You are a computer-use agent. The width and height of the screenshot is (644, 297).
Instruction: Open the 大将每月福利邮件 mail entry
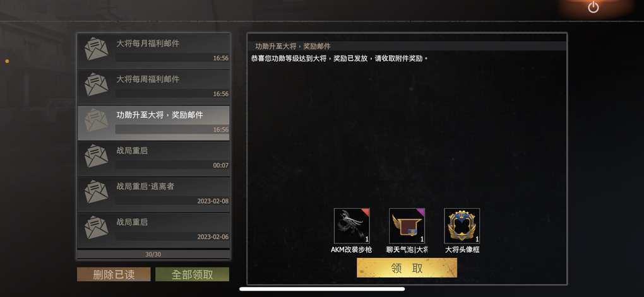(x=153, y=51)
